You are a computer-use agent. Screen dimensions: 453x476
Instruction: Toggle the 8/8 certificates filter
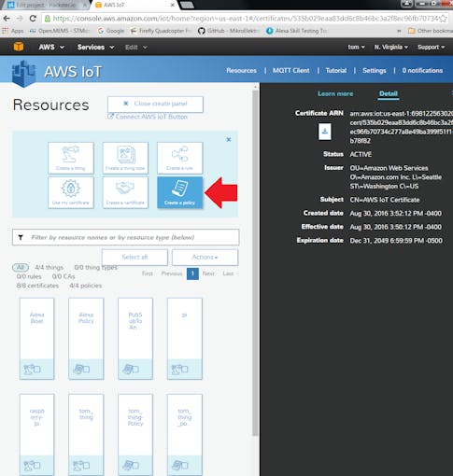click(37, 286)
